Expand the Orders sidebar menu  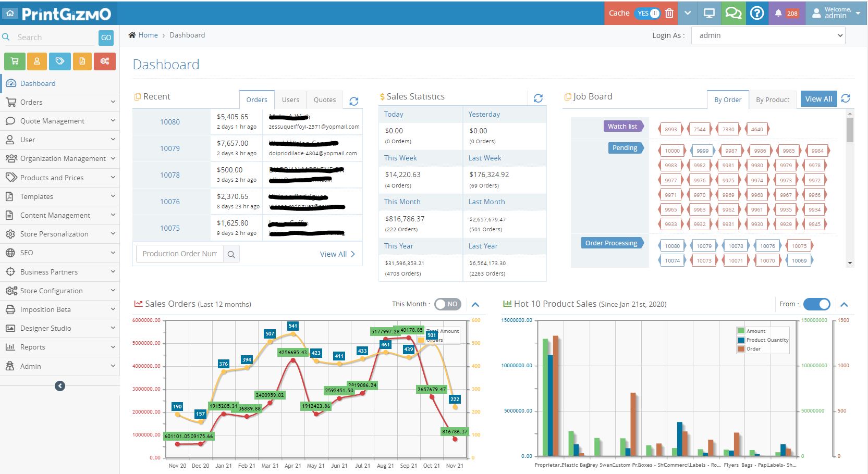point(59,102)
